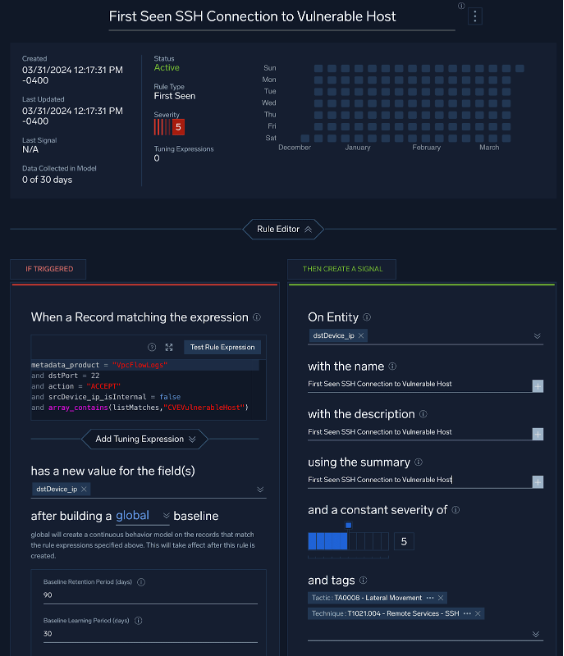Viewport: 564px width, 656px height.
Task: Click plus icon beside the name field
Action: point(538,386)
